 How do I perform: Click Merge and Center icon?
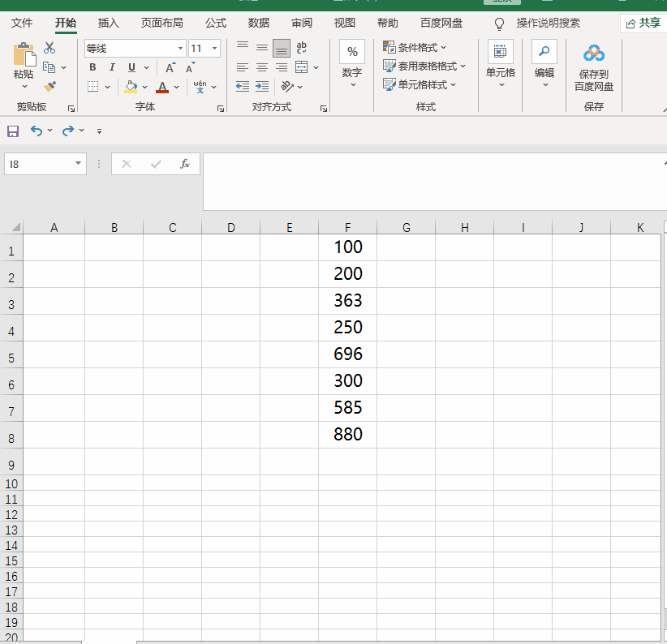pos(302,67)
